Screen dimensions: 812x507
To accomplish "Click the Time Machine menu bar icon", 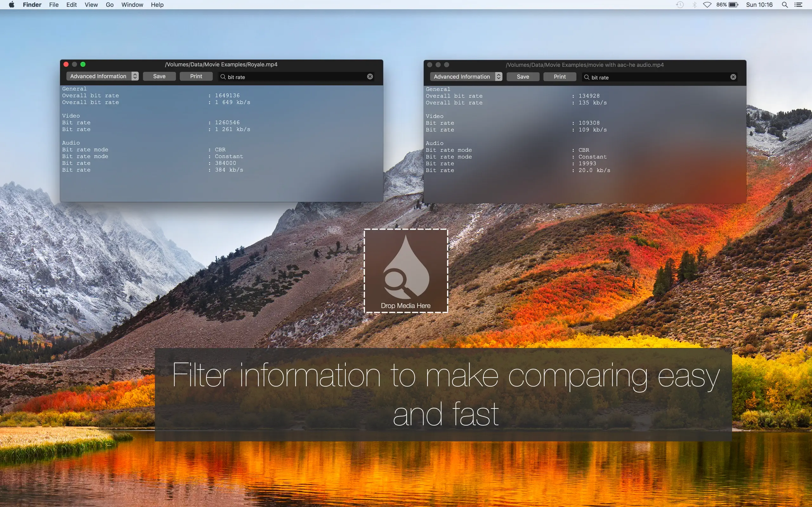I will pyautogui.click(x=680, y=5).
